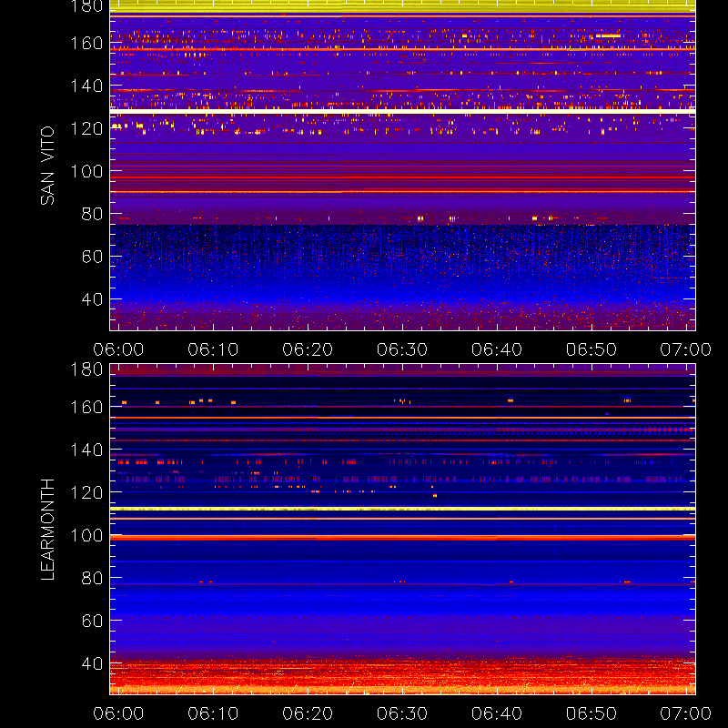Screen dimensions: 728x728
Task: Select the 80 tick label in San Vito plot
Action: 92,214
